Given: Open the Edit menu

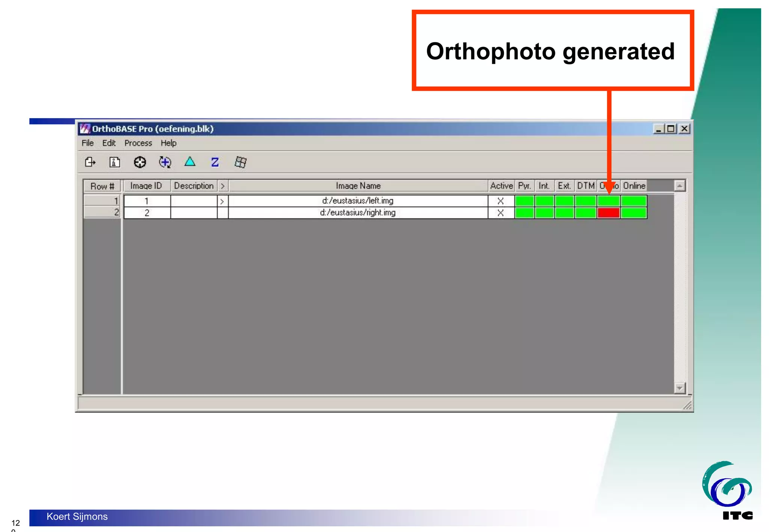Looking at the screenshot, I should pos(109,143).
